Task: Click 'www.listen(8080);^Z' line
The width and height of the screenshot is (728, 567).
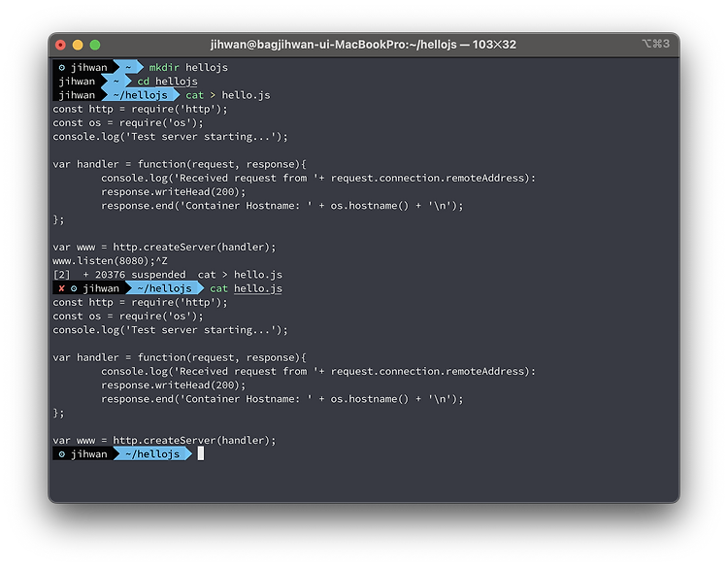Action: coord(110,261)
